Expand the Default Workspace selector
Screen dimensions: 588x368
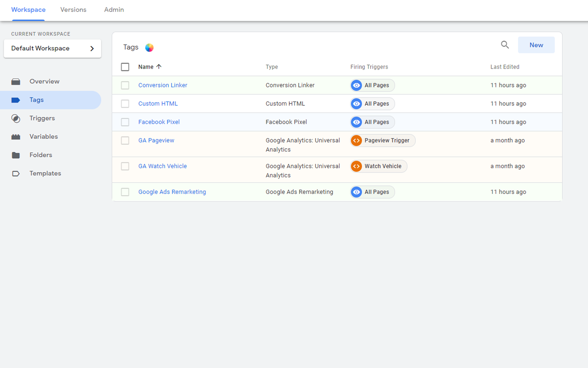coord(52,48)
